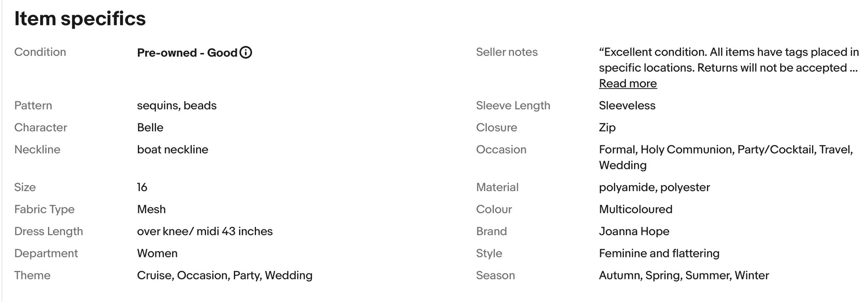Click the Multicoloured colour value
This screenshot has height=302, width=868.
pyautogui.click(x=636, y=209)
